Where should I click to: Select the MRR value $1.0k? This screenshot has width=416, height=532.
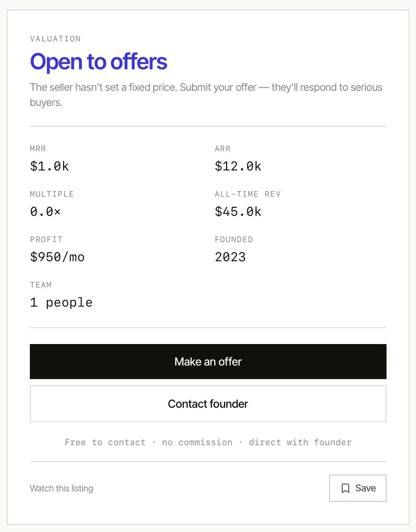click(x=50, y=166)
